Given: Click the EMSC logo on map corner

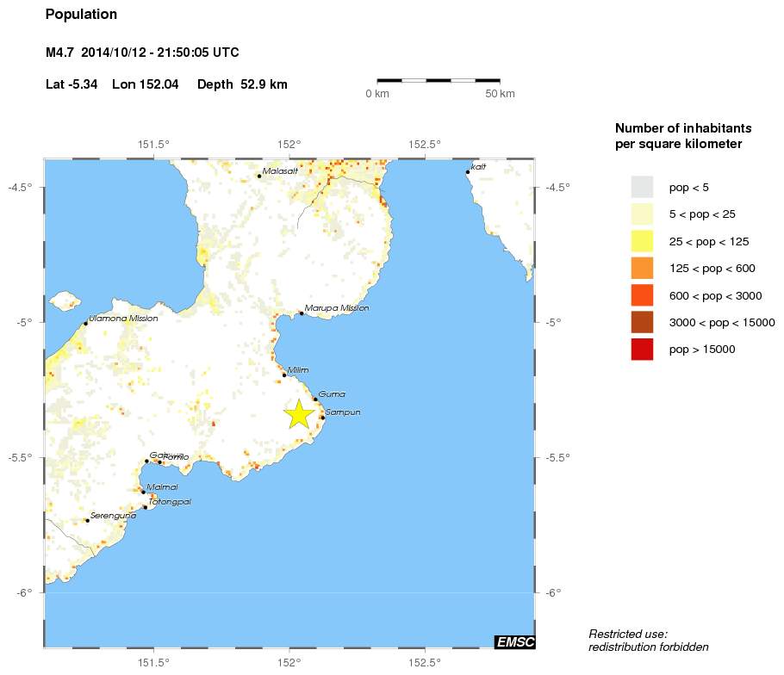Looking at the screenshot, I should tap(513, 641).
